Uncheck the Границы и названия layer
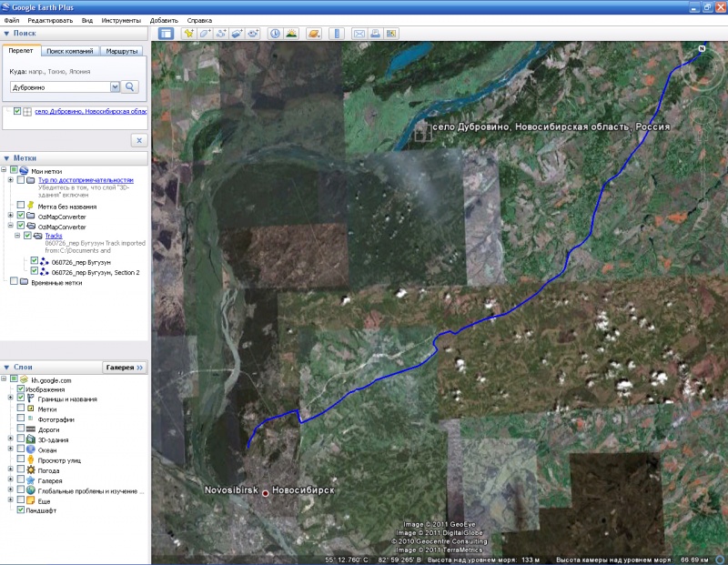The image size is (728, 565). click(20, 398)
